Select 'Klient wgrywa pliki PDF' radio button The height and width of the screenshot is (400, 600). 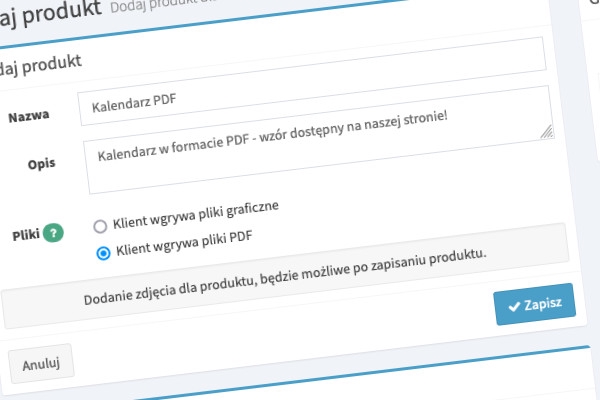102,252
